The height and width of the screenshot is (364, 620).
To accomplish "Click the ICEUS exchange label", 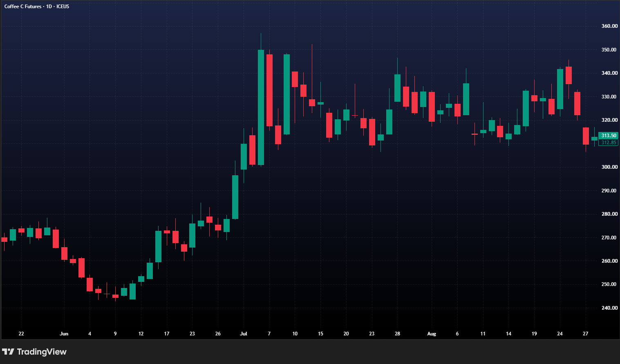I will click(63, 7).
